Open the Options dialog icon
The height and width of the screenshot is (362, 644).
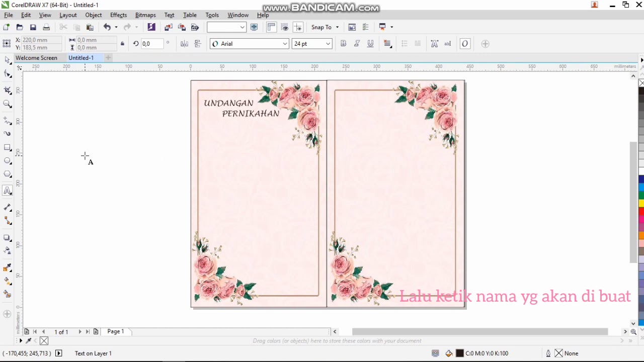pyautogui.click(x=352, y=27)
